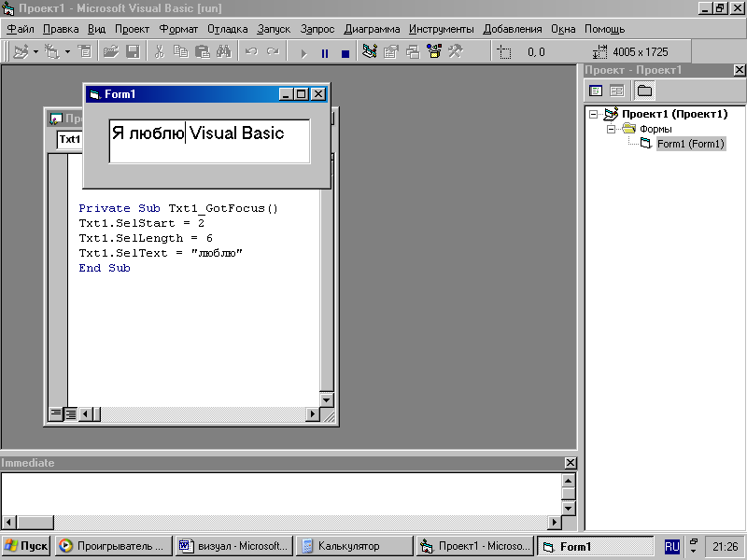Click the Add Standard EXE Project icon
The image size is (747, 560).
pos(21,51)
